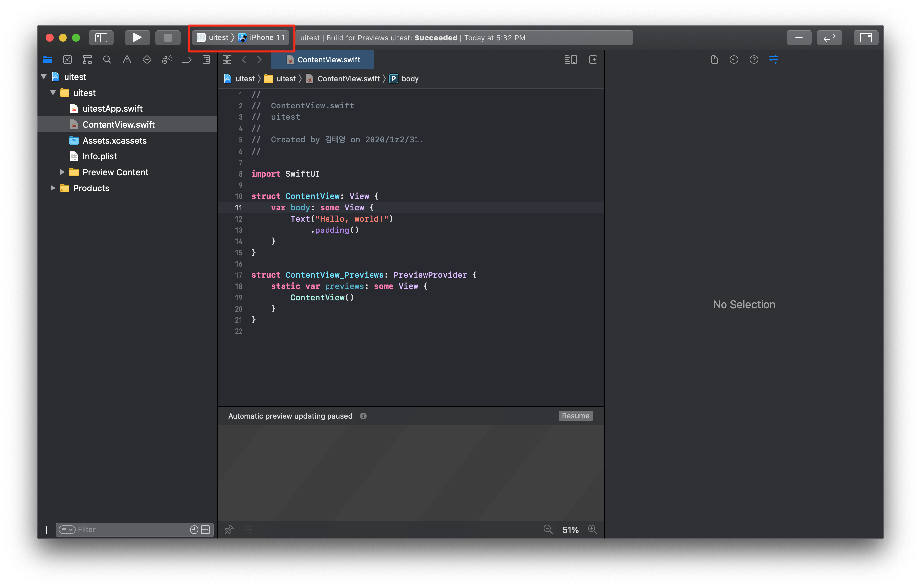Toggle the inspector panel visibility
This screenshot has height=588, width=921.
865,37
